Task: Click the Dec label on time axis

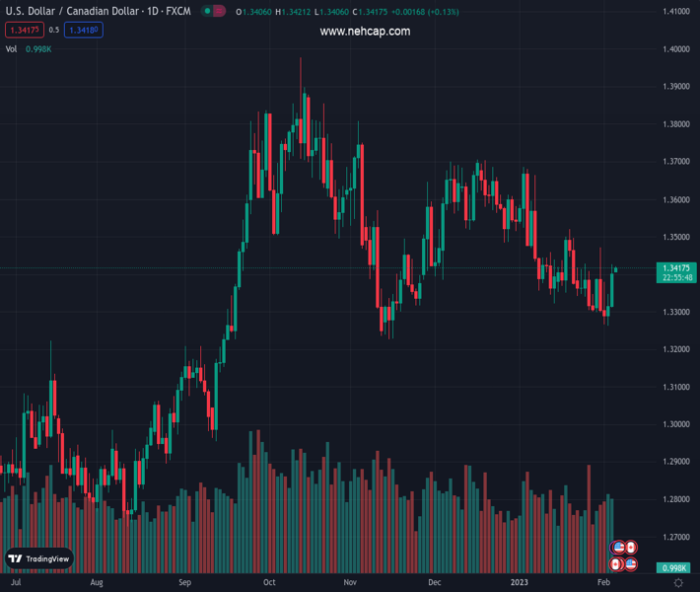Action: [435, 582]
